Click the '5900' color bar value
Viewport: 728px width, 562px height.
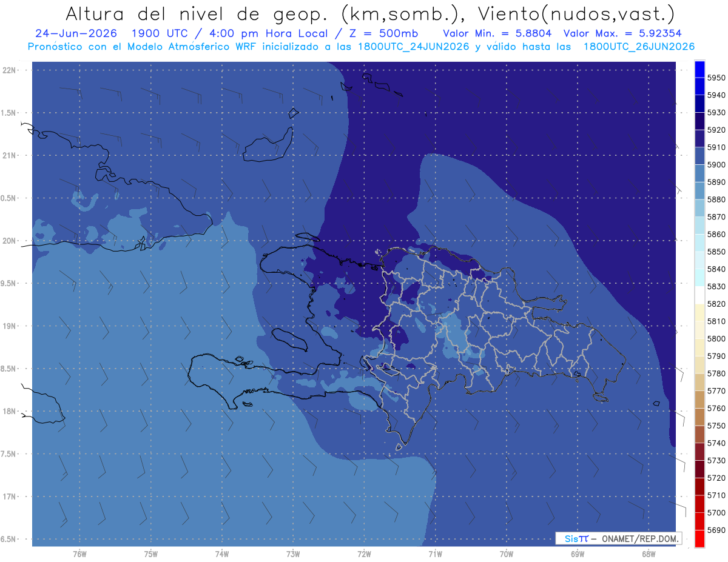coord(716,164)
